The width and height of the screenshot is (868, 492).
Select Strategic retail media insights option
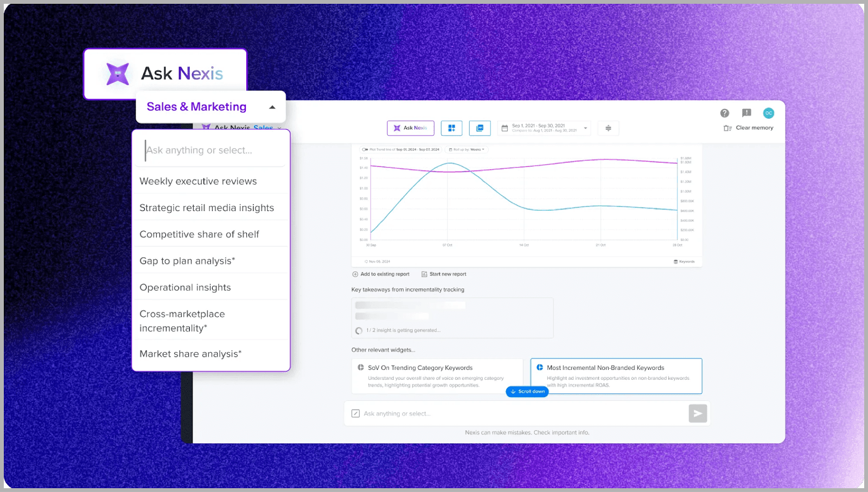click(210, 208)
